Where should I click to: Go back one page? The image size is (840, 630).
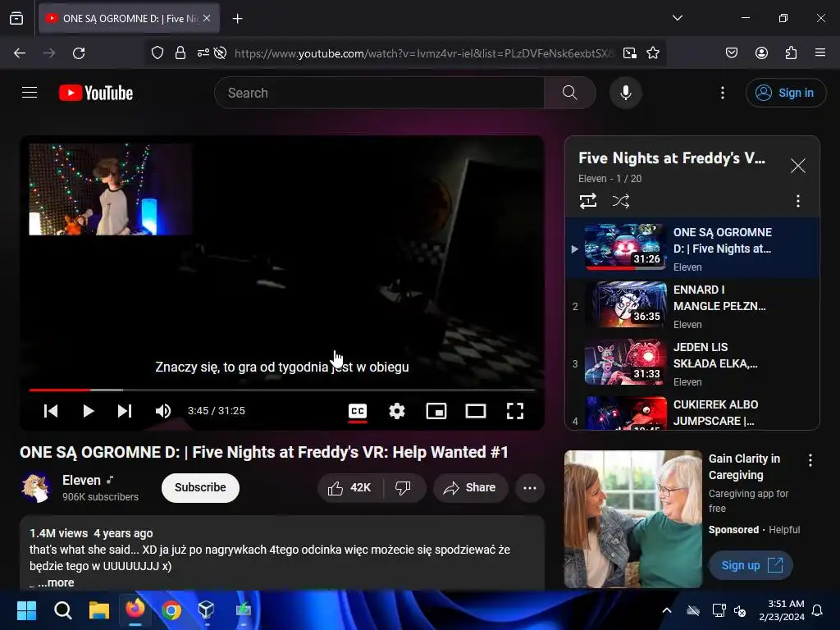point(20,53)
